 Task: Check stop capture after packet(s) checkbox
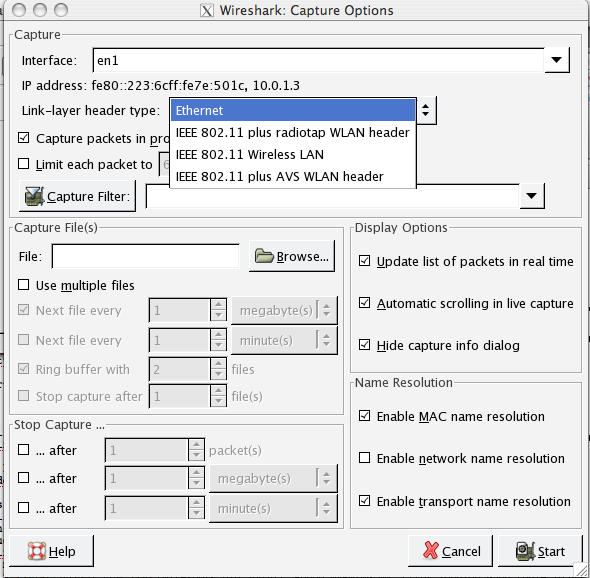point(23,450)
